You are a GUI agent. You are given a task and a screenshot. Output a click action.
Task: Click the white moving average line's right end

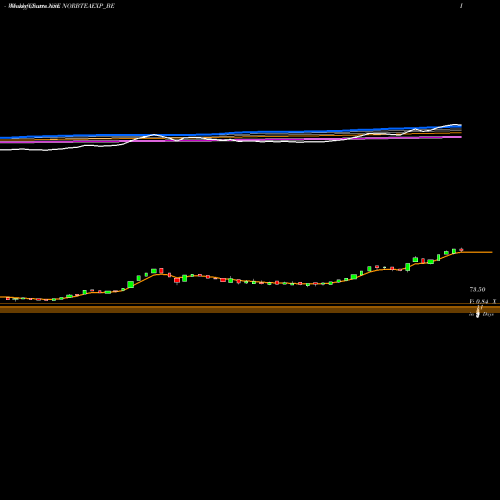(460, 125)
